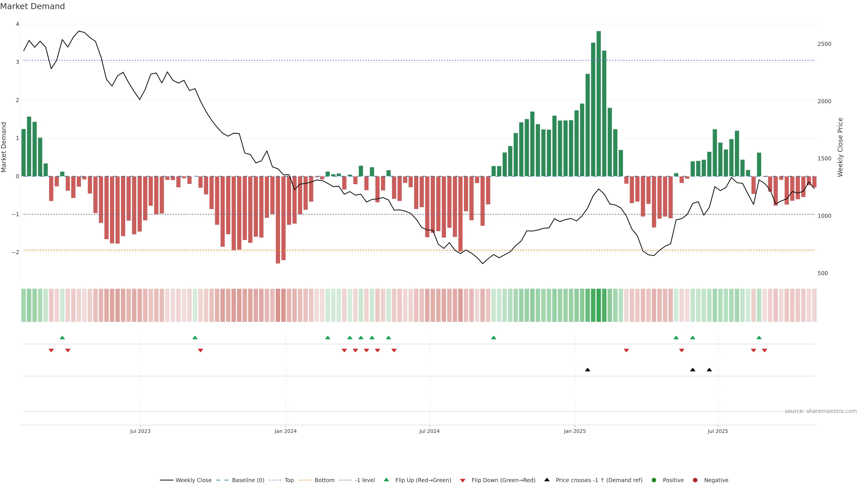Screen dimensions: 868x488
Task: Click the green Positive legend dot
Action: 654,480
